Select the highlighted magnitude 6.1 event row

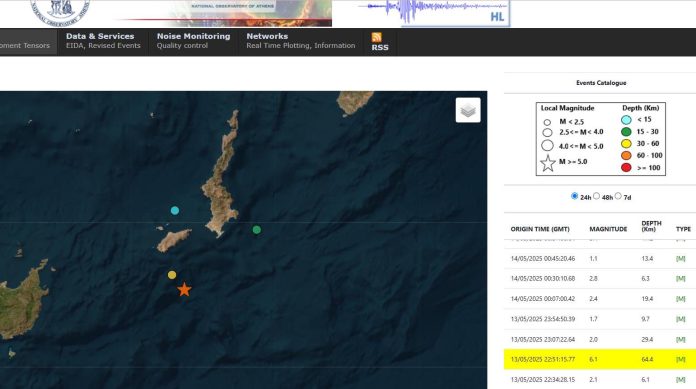pyautogui.click(x=600, y=359)
